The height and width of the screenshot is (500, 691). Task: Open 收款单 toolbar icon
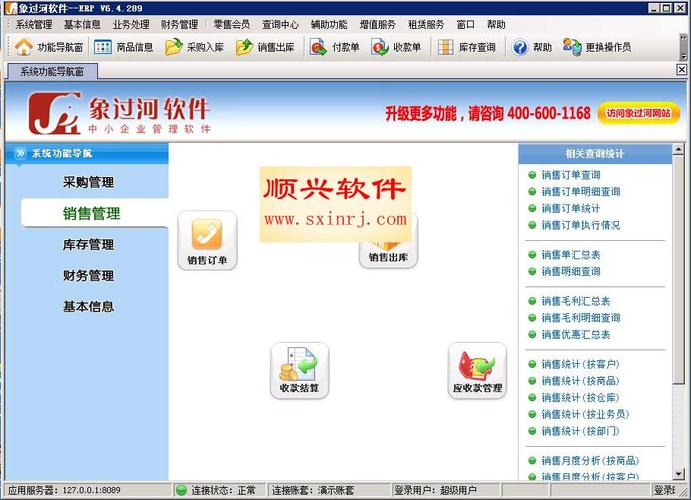click(x=379, y=47)
